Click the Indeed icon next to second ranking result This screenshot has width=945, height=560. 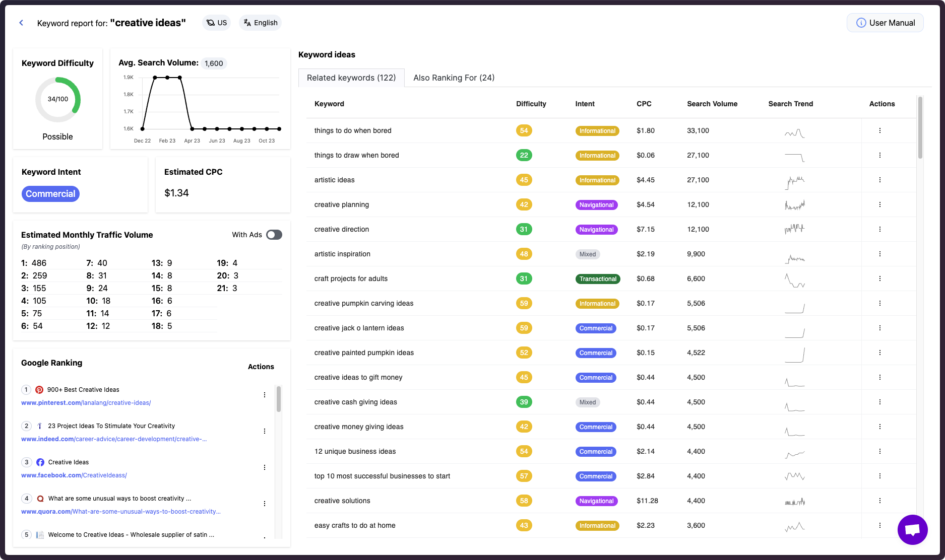pos(39,426)
